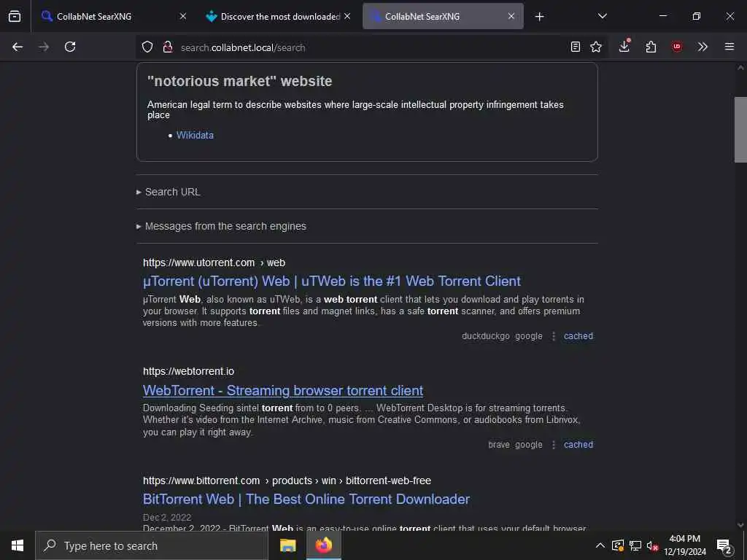The height and width of the screenshot is (560, 747).
Task: Close Discover the most downloaded tab
Action: click(347, 16)
